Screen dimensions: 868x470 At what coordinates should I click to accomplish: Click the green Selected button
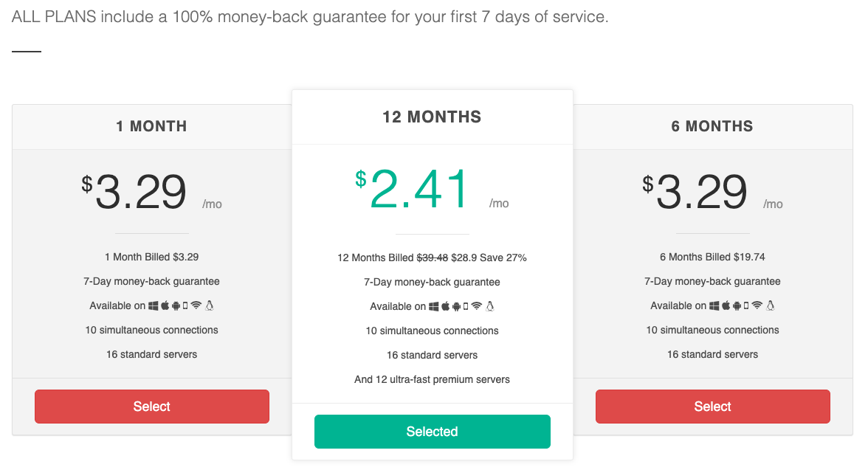pos(433,431)
